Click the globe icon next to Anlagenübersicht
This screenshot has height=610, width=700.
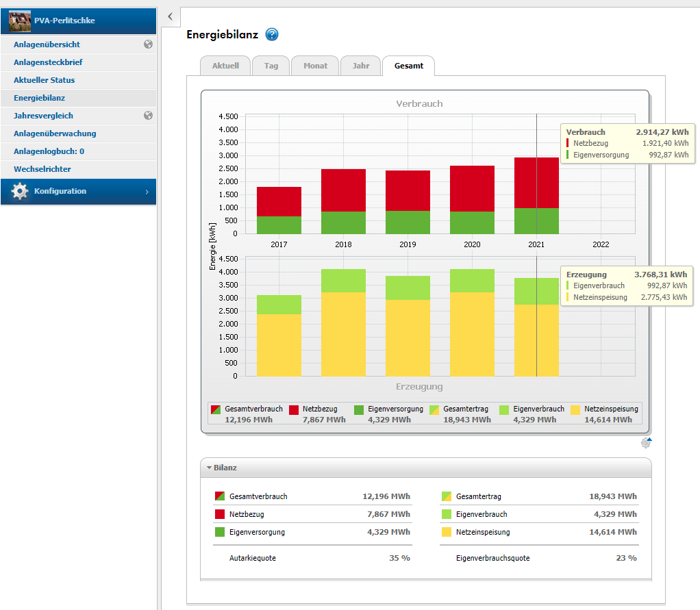pos(148,45)
